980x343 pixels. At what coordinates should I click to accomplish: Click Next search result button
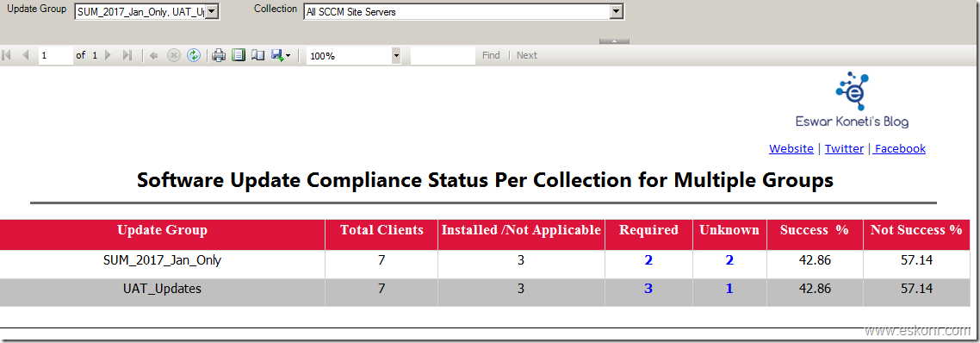pos(527,55)
